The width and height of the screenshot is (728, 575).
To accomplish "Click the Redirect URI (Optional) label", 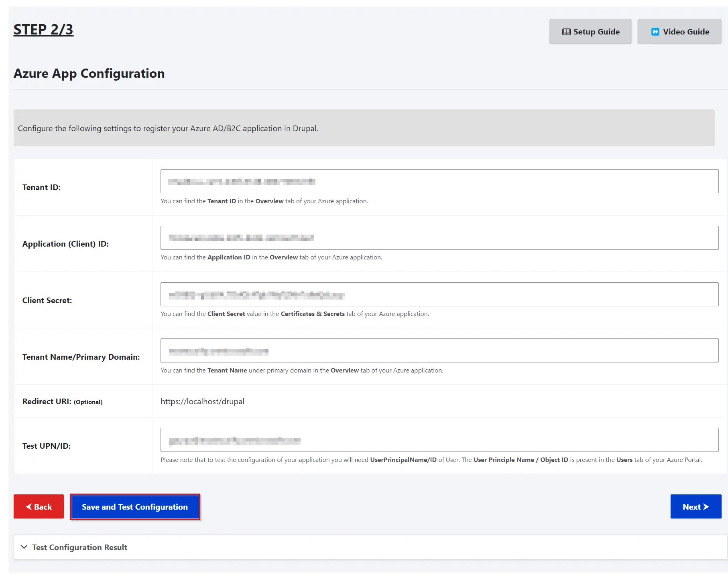I will coord(62,401).
